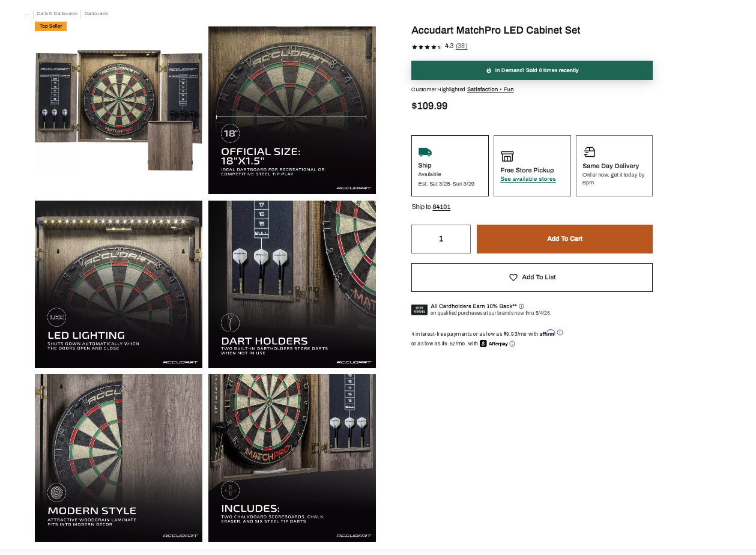This screenshot has width=756, height=555.
Task: Click the Affirm info icon
Action: [560, 332]
